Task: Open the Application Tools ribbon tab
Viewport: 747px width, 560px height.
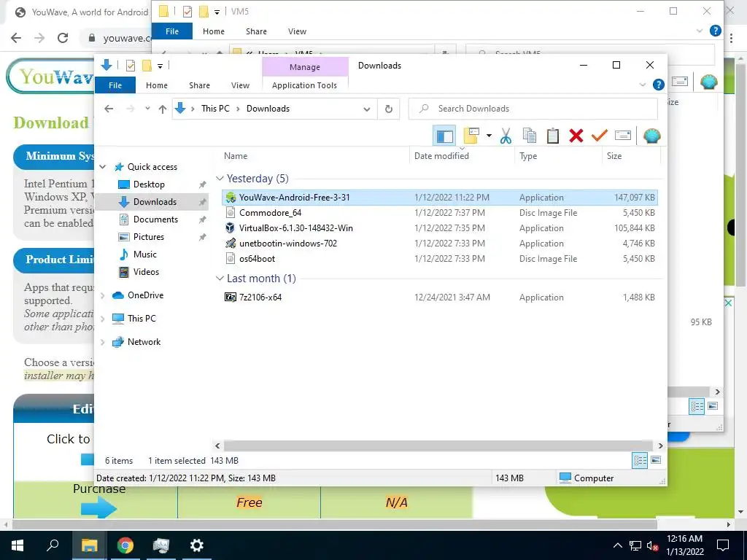Action: 304,85
